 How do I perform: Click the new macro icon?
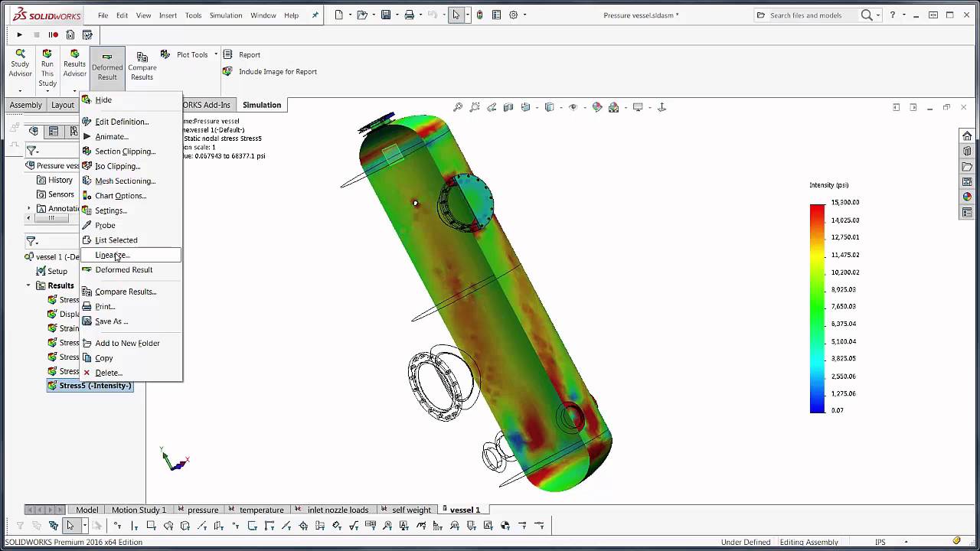[70, 34]
